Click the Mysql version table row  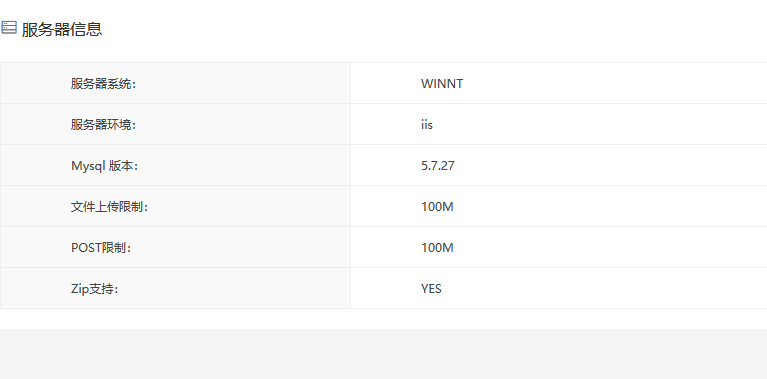(x=384, y=165)
